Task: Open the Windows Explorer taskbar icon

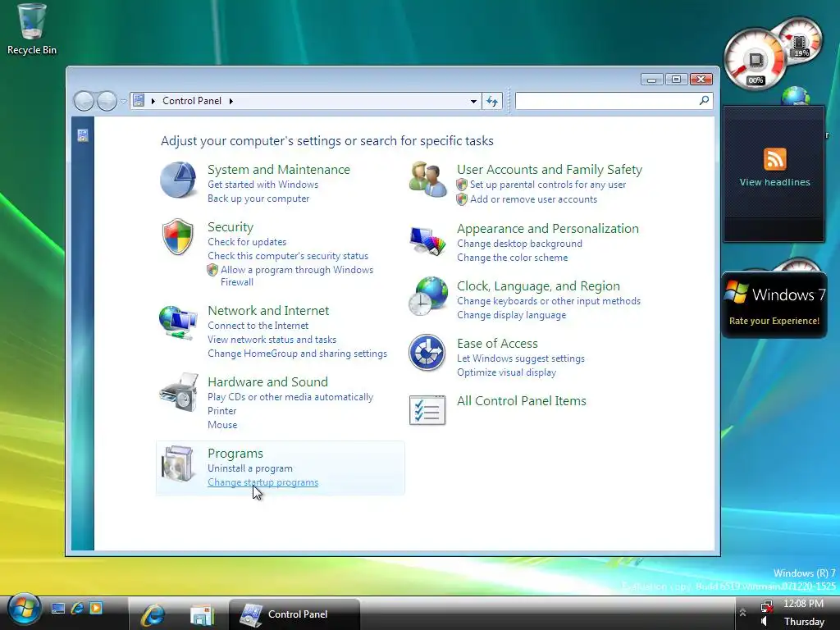Action: coord(202,614)
